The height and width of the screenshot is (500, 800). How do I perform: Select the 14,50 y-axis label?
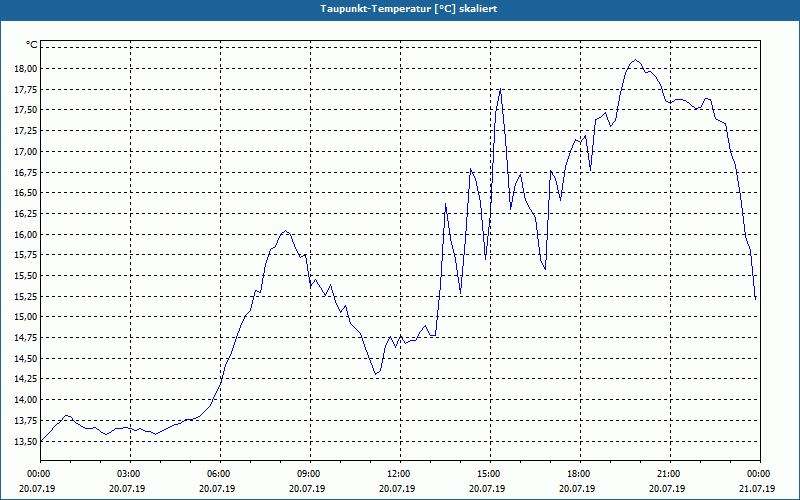[x=26, y=358]
